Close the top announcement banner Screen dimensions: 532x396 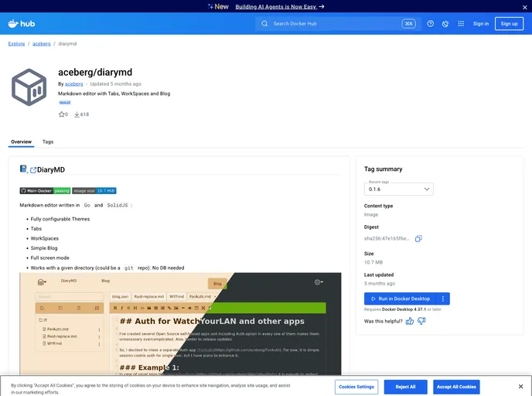(x=524, y=7)
